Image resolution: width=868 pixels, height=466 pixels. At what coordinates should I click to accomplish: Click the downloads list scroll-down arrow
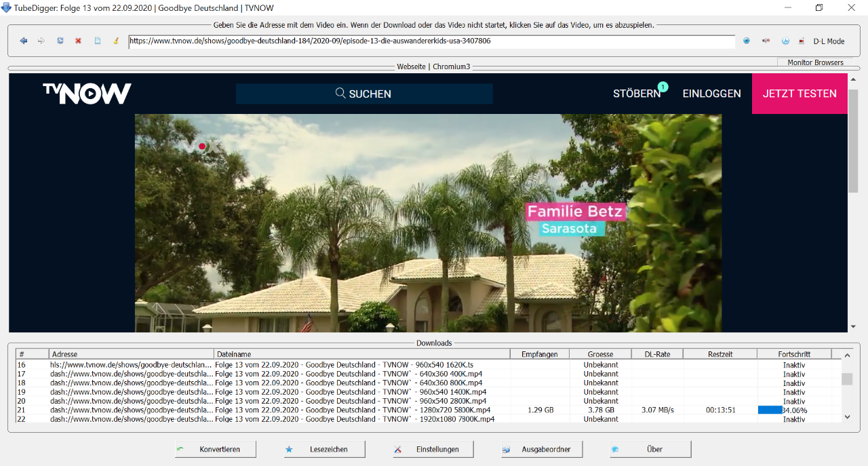(x=847, y=417)
